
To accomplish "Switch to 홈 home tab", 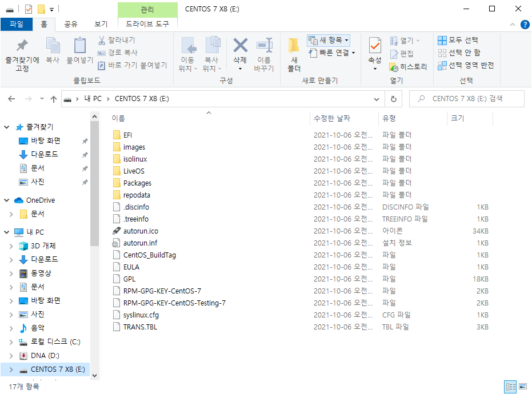I will click(x=44, y=24).
